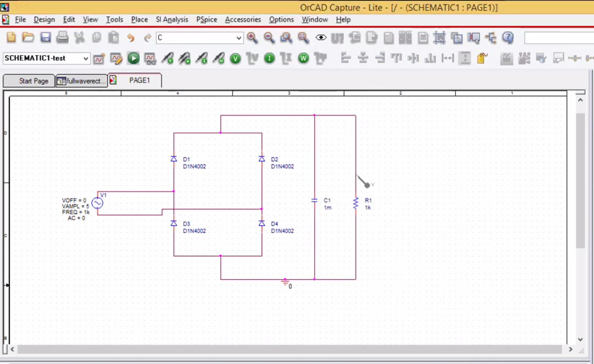Select the current marker probe
The height and width of the screenshot is (364, 594).
(x=202, y=58)
